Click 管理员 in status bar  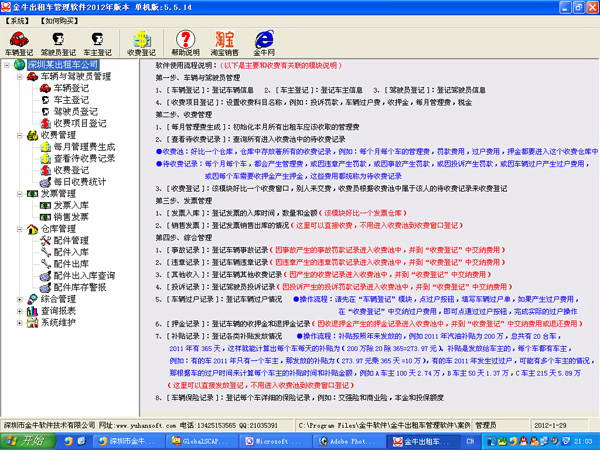(486, 426)
